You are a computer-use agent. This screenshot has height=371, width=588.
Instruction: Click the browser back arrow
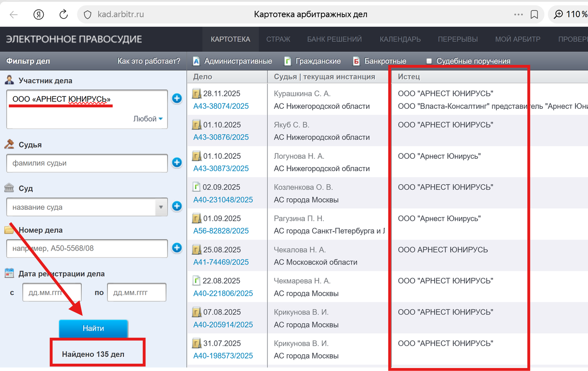click(14, 14)
